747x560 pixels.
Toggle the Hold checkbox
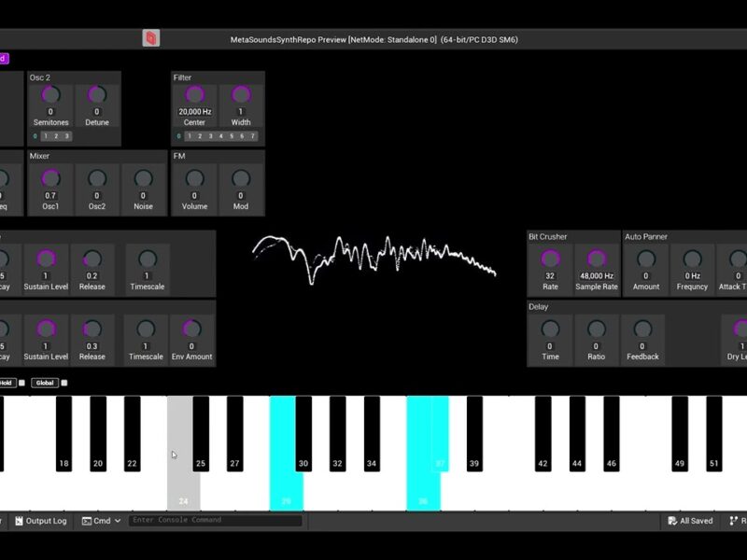coord(21,383)
